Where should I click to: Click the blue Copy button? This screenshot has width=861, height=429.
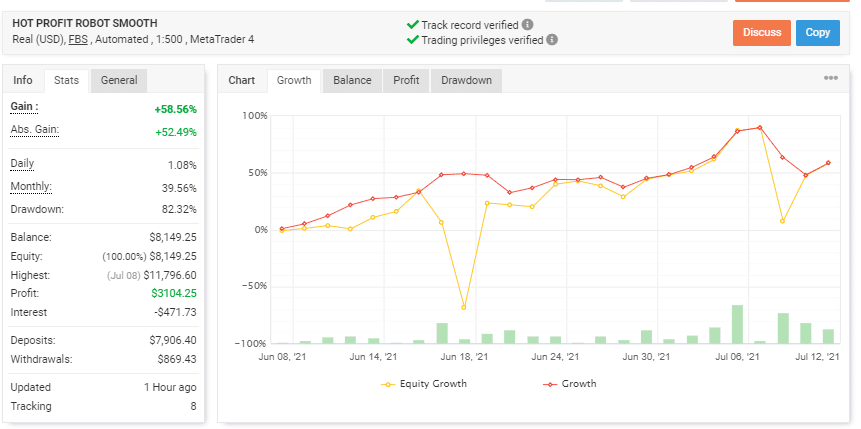point(818,32)
